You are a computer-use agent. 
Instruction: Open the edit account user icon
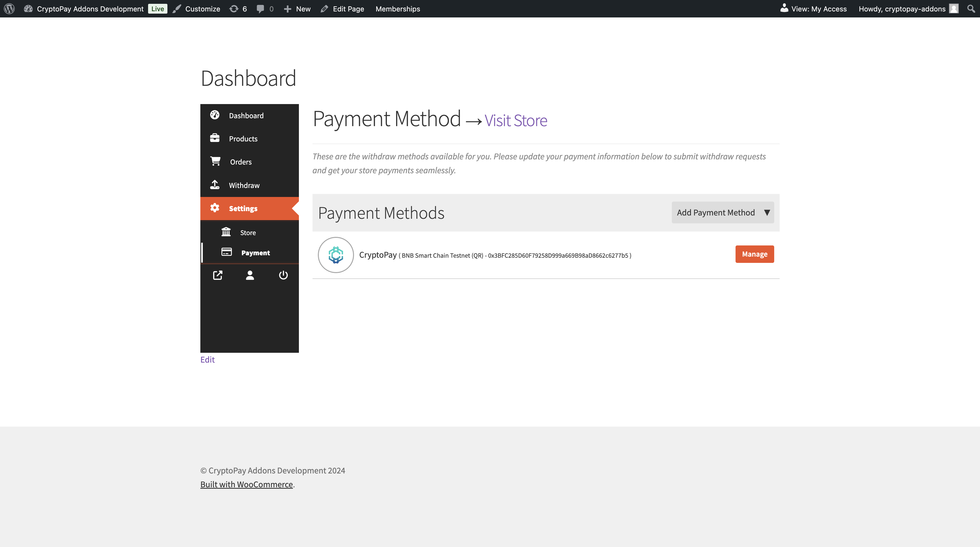[250, 275]
